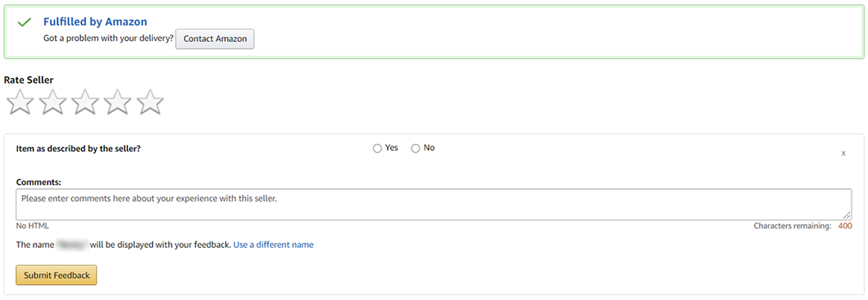Click the Comments field label
This screenshot has width=868, height=300.
[x=38, y=182]
